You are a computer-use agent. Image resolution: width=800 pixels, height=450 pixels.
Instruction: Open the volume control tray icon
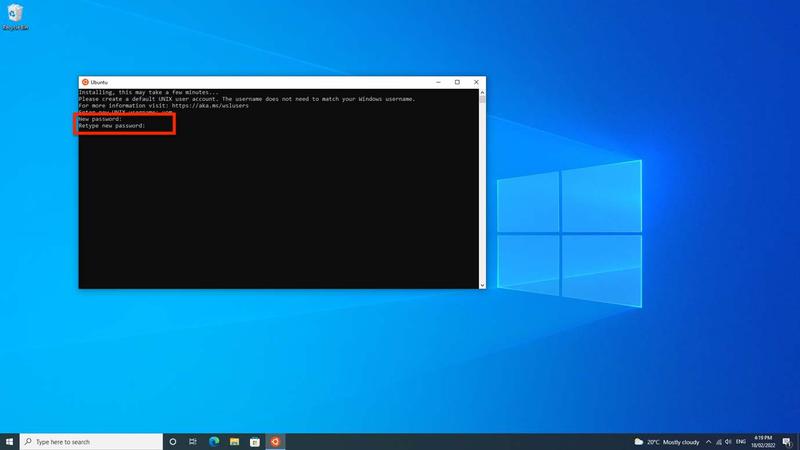tap(728, 442)
